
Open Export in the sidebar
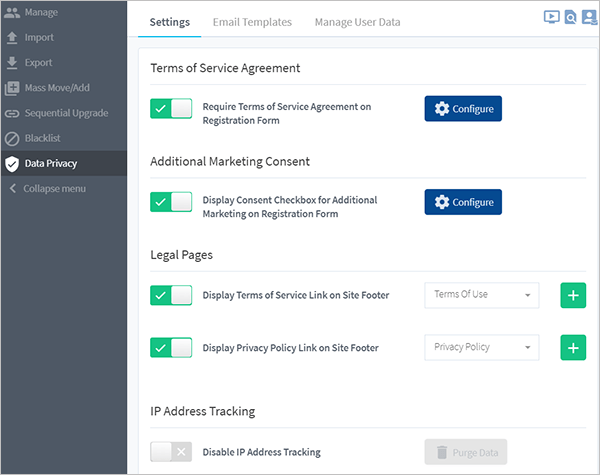[64, 63]
